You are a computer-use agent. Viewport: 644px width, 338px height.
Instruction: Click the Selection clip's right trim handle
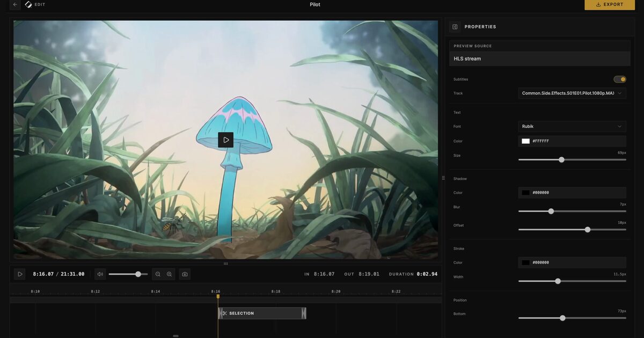pyautogui.click(x=304, y=313)
